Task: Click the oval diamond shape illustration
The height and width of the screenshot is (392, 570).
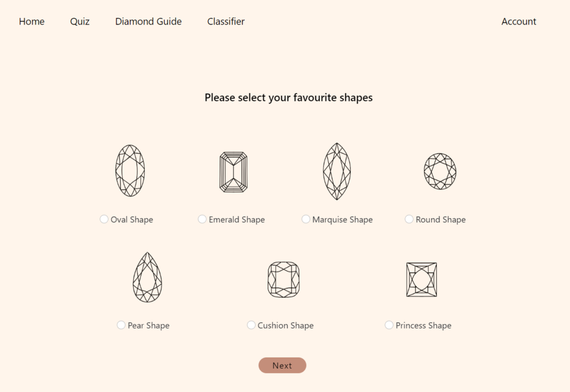Action: tap(130, 170)
